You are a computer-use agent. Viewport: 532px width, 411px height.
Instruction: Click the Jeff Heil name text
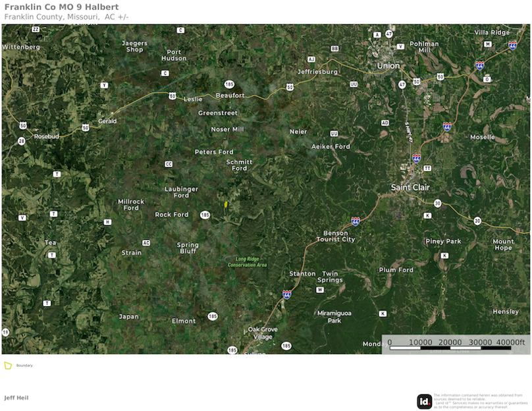[x=16, y=398]
